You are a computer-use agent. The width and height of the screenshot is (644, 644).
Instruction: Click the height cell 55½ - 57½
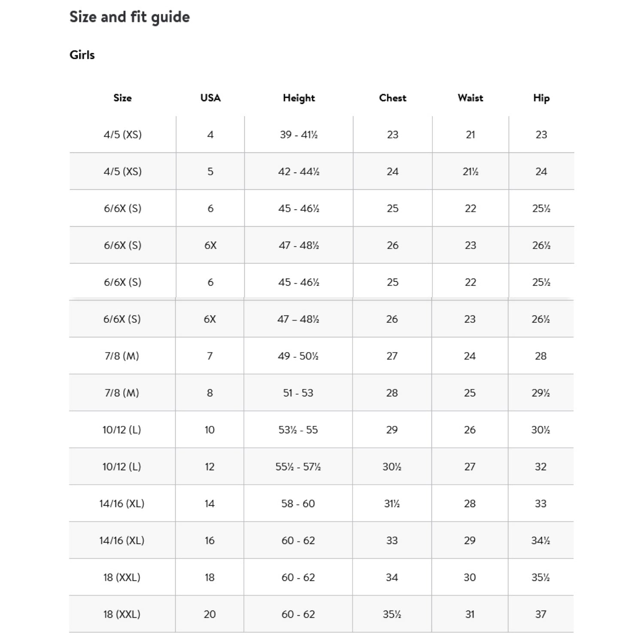click(x=298, y=467)
